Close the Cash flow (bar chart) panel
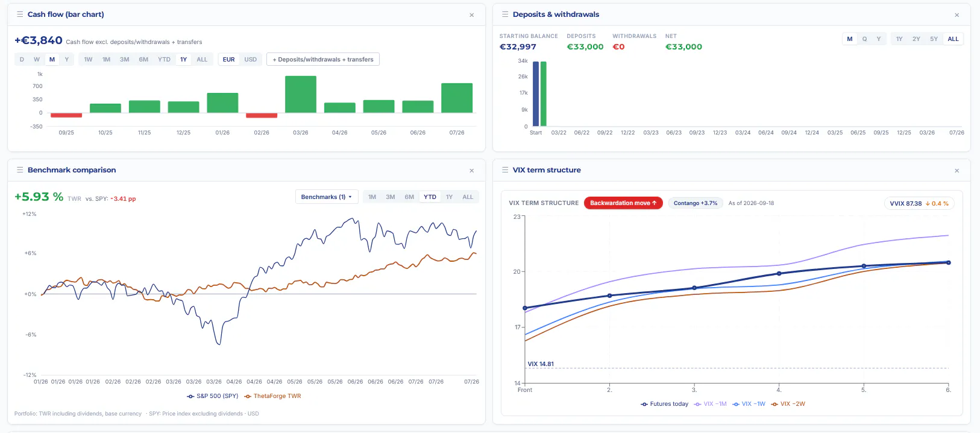 tap(471, 15)
